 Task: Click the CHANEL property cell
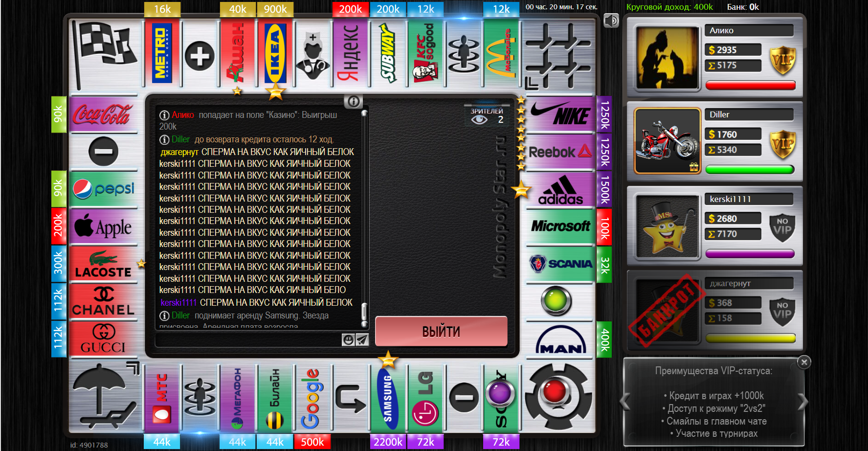tap(104, 301)
